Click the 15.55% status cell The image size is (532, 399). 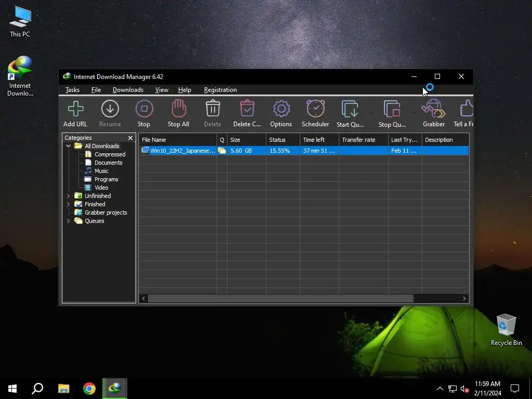tap(283, 151)
